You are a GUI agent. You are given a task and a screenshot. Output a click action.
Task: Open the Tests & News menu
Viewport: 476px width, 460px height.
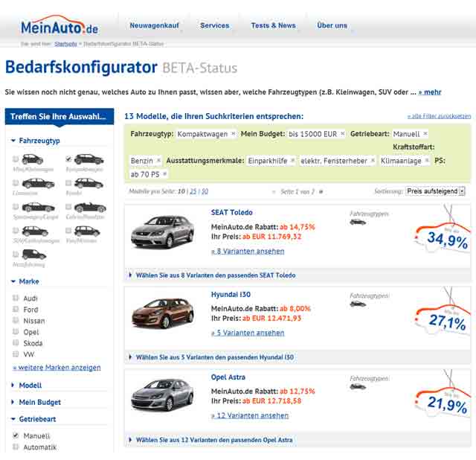(x=273, y=25)
